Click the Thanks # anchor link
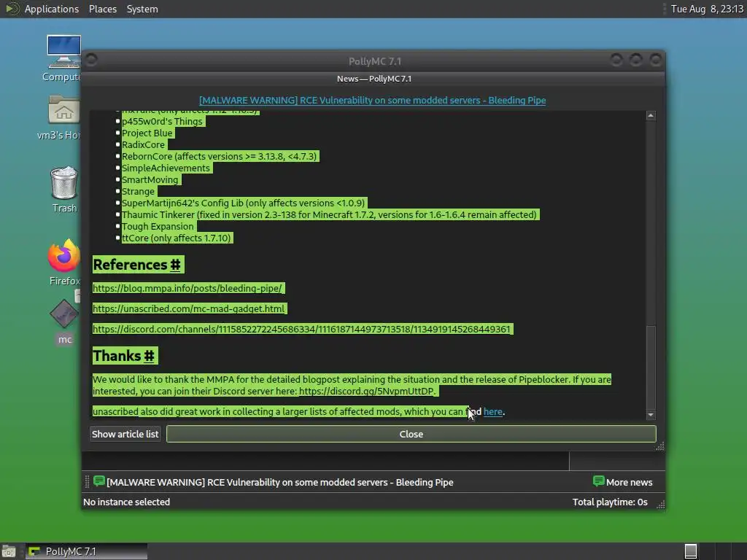 (x=149, y=356)
